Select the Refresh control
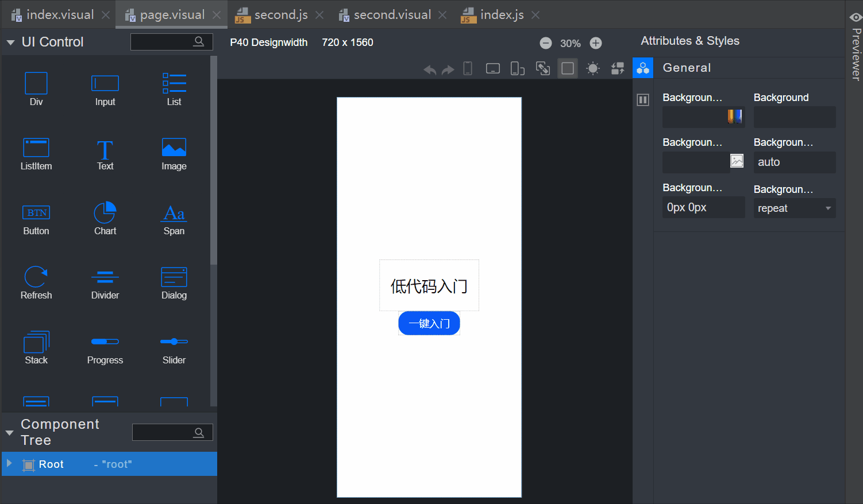 coord(36,283)
